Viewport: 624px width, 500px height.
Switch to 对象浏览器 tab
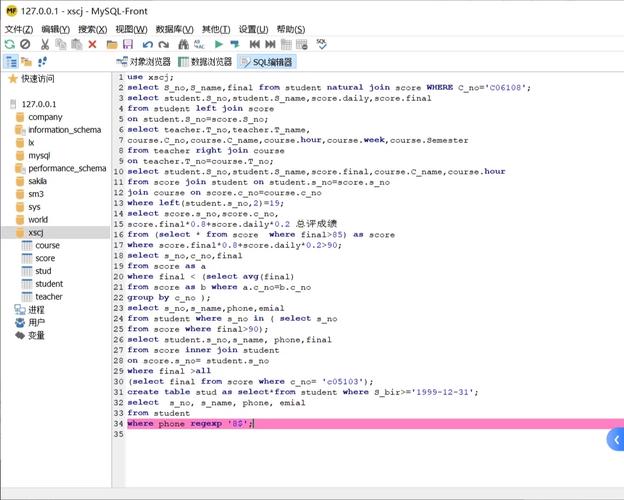pyautogui.click(x=143, y=62)
